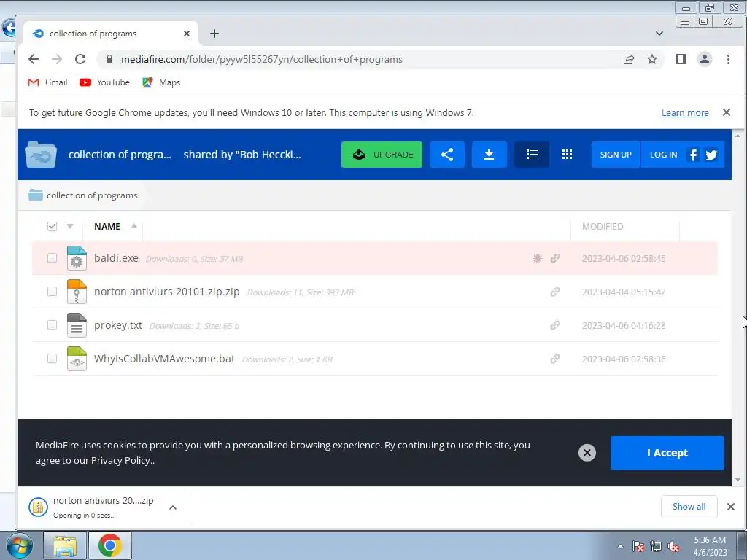The width and height of the screenshot is (747, 560).
Task: Open Learn more link about Chrome updates
Action: point(685,112)
